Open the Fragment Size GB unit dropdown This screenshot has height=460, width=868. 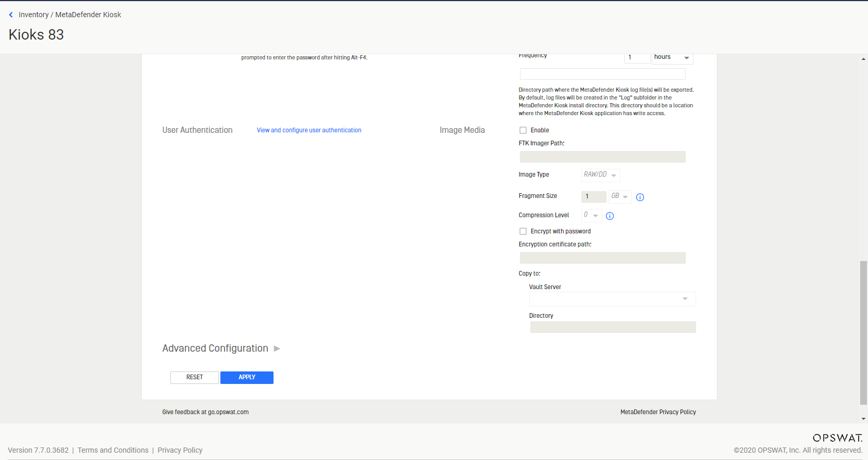point(620,196)
